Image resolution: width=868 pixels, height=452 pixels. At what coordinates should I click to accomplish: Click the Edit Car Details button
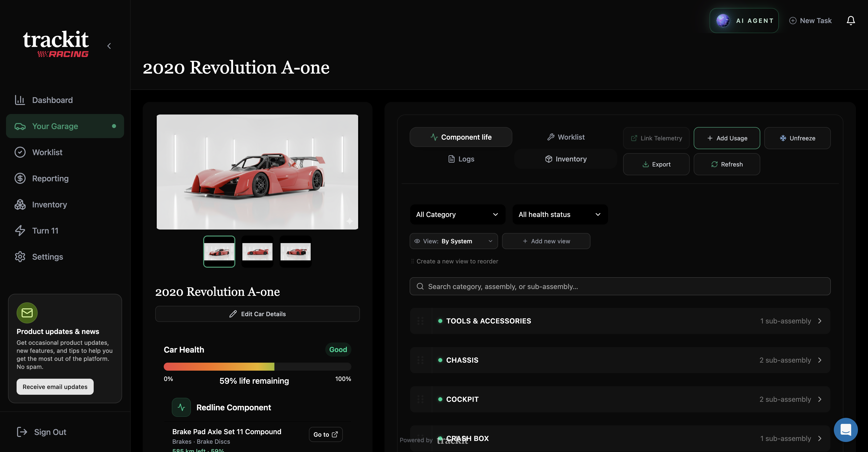[257, 314]
